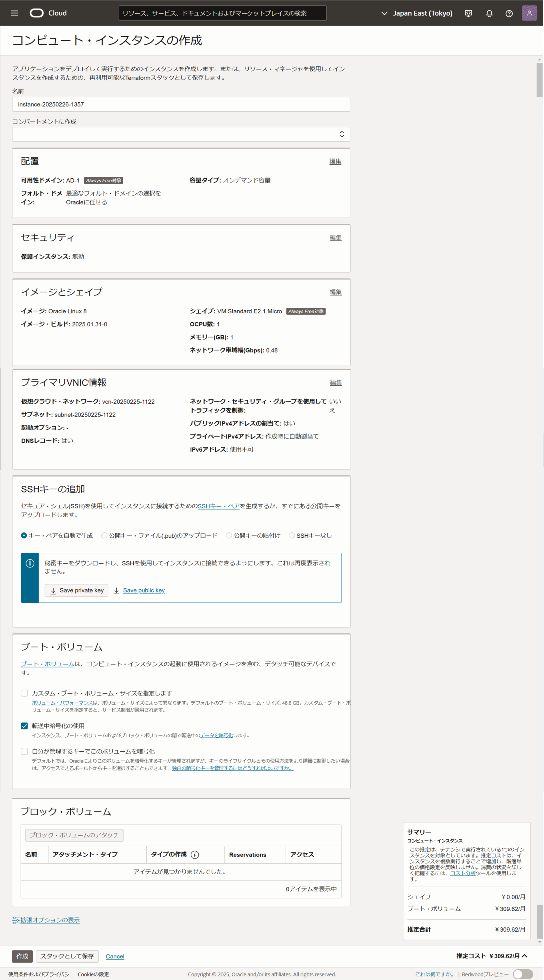The height and width of the screenshot is (980, 544).
Task: Expand 拡張オプションの表示
Action: [x=50, y=920]
